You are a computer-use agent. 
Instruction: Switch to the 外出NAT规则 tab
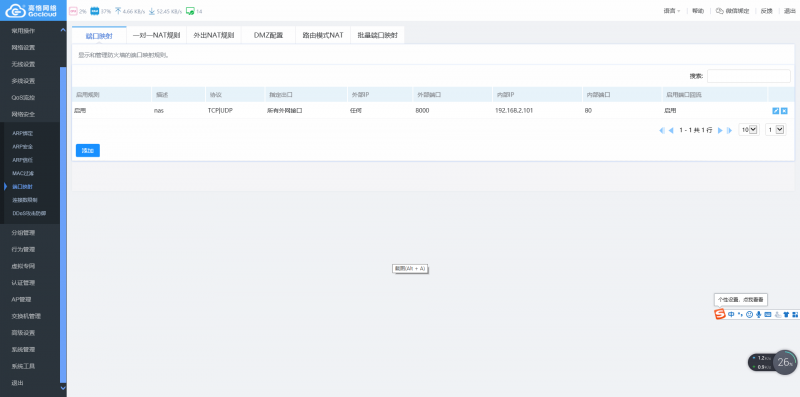tap(213, 35)
